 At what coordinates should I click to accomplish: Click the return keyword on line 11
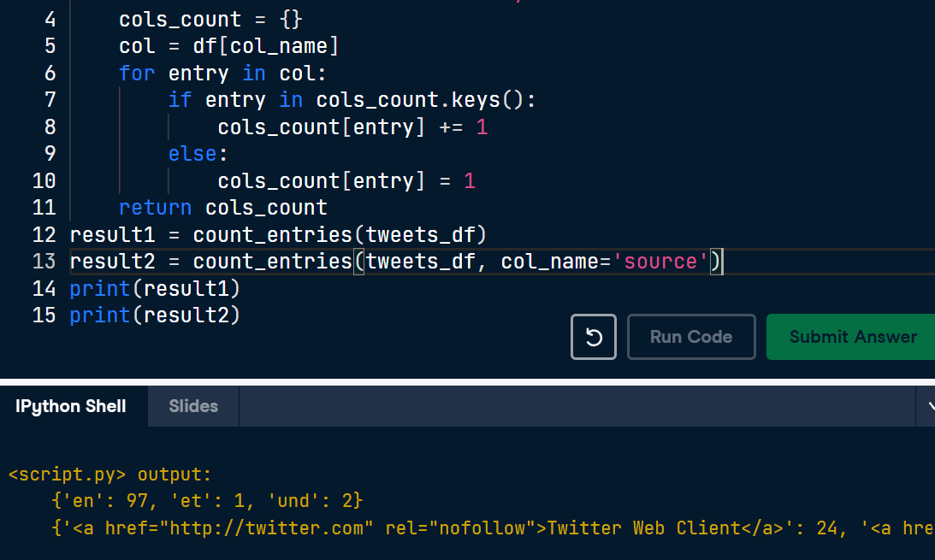point(155,207)
